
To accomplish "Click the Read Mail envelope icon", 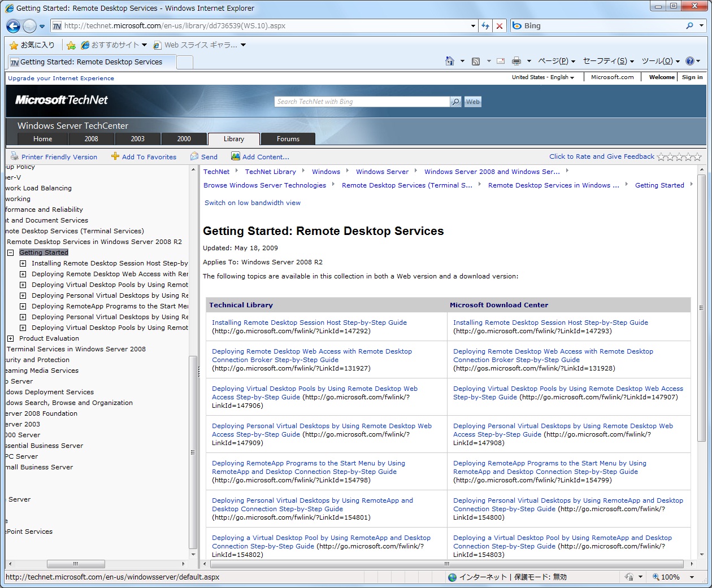I will (x=501, y=61).
